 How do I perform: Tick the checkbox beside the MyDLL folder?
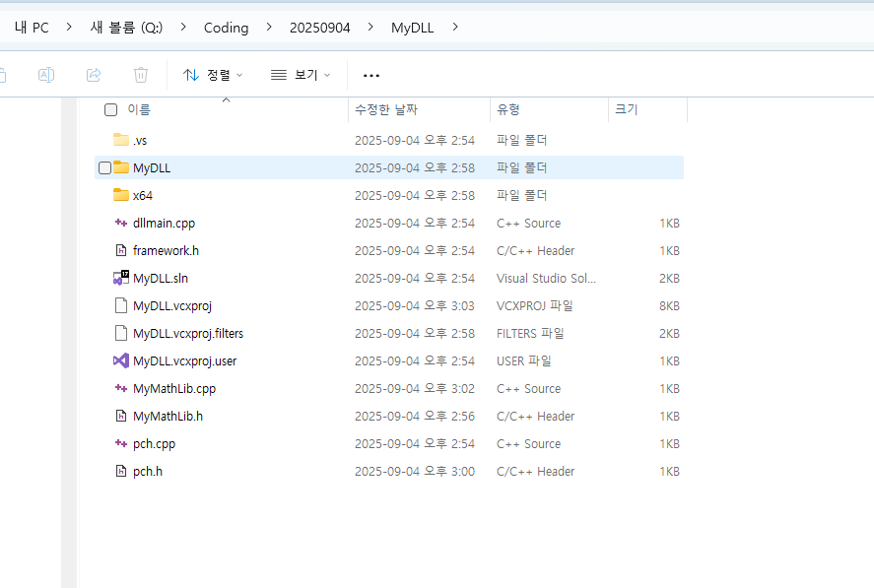click(x=104, y=168)
